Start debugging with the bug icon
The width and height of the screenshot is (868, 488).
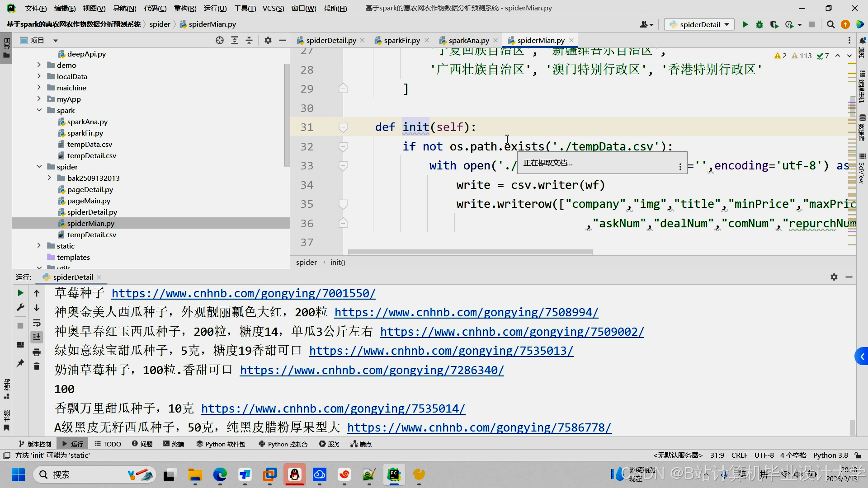click(x=759, y=24)
